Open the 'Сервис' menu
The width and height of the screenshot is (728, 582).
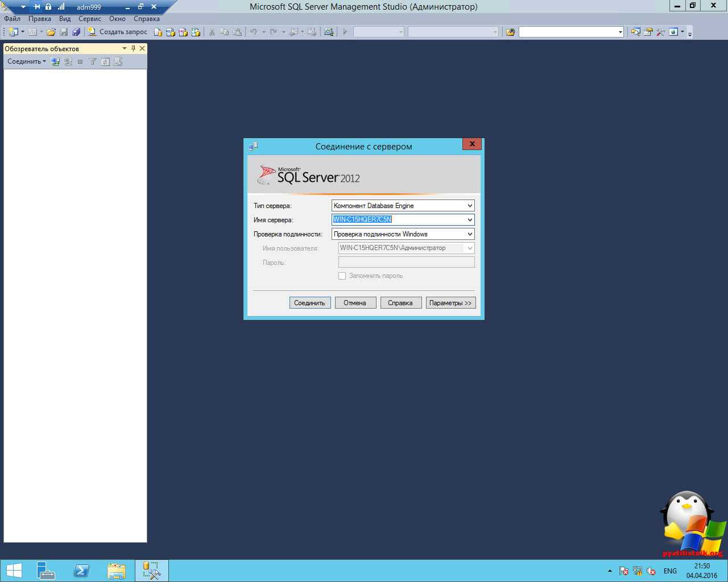(89, 19)
